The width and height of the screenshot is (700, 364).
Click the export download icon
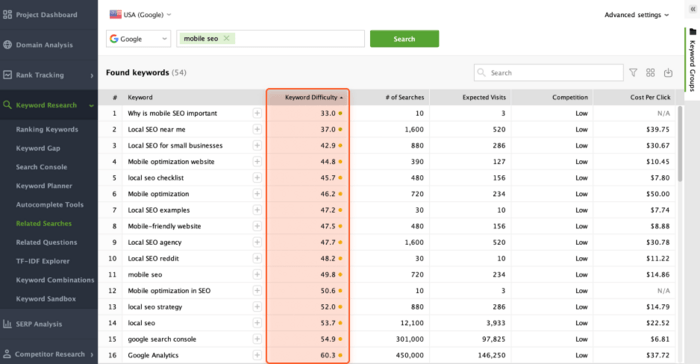668,73
